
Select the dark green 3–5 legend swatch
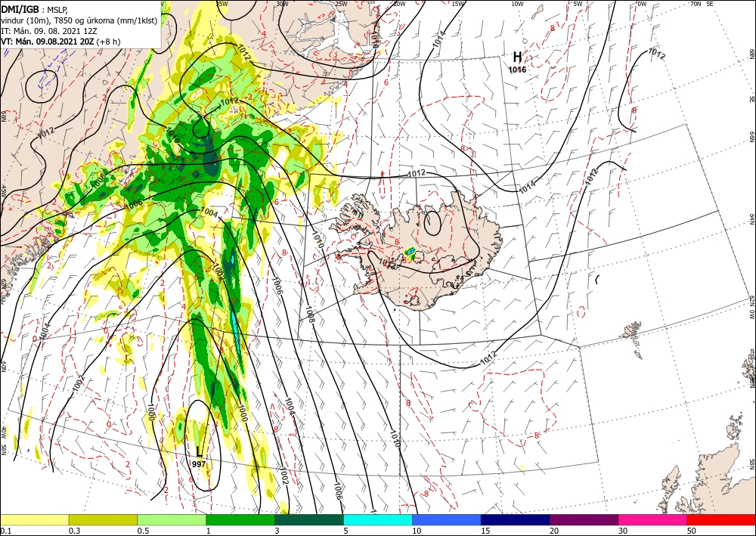coord(309,519)
